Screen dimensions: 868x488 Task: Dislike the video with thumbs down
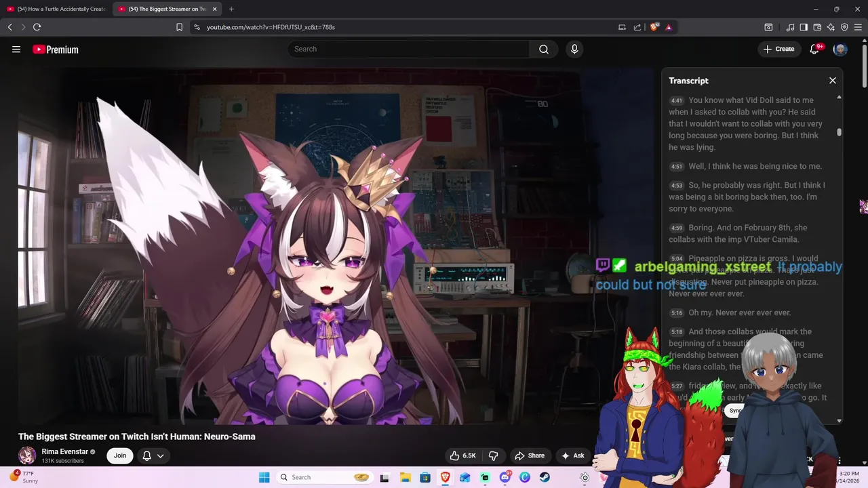[494, 455]
